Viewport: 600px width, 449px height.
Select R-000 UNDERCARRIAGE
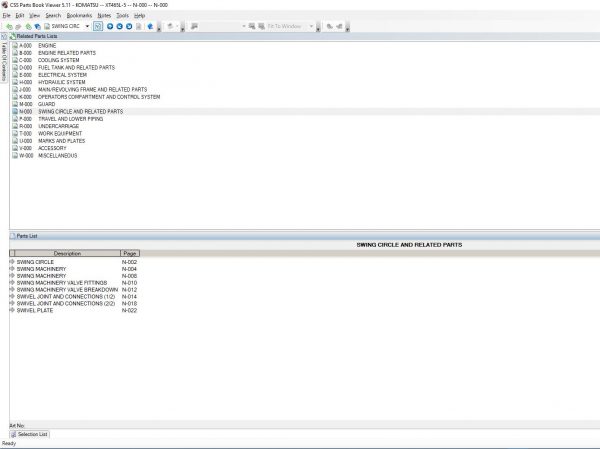click(x=46, y=126)
